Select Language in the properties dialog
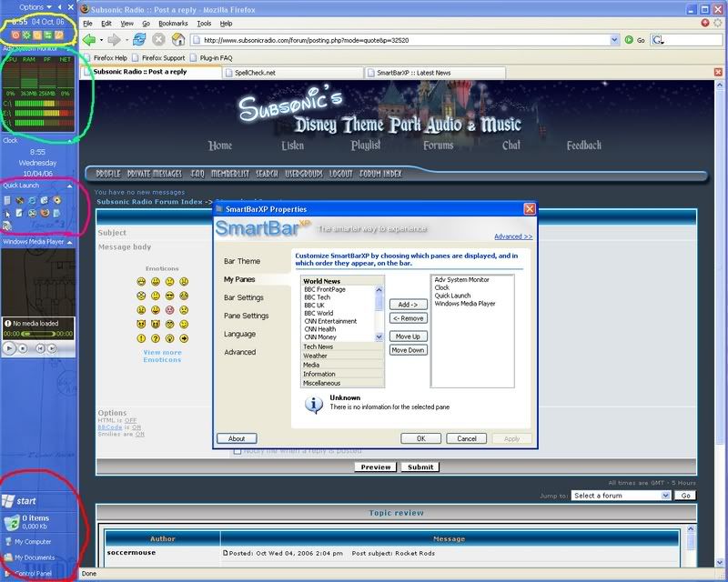 (239, 334)
